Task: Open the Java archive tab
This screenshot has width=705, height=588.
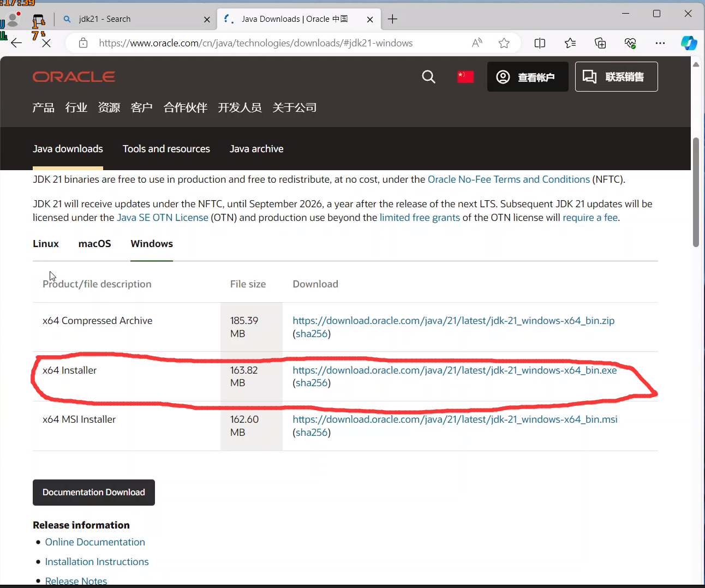Action: [256, 149]
